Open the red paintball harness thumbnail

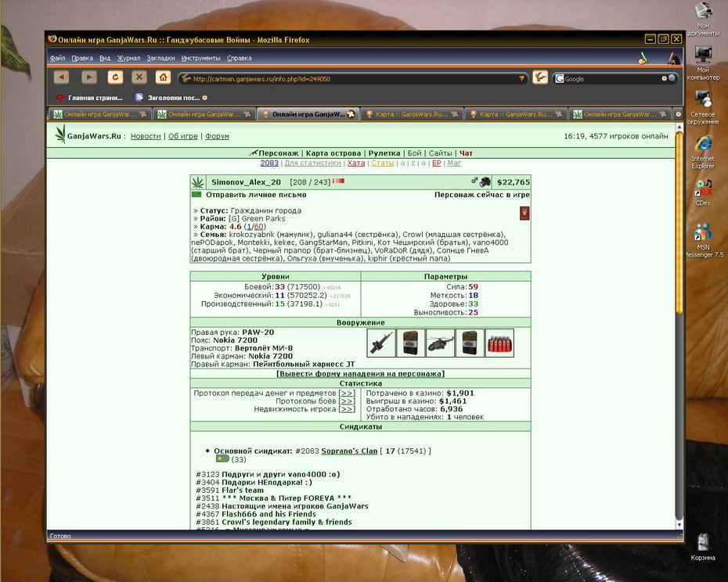click(499, 343)
